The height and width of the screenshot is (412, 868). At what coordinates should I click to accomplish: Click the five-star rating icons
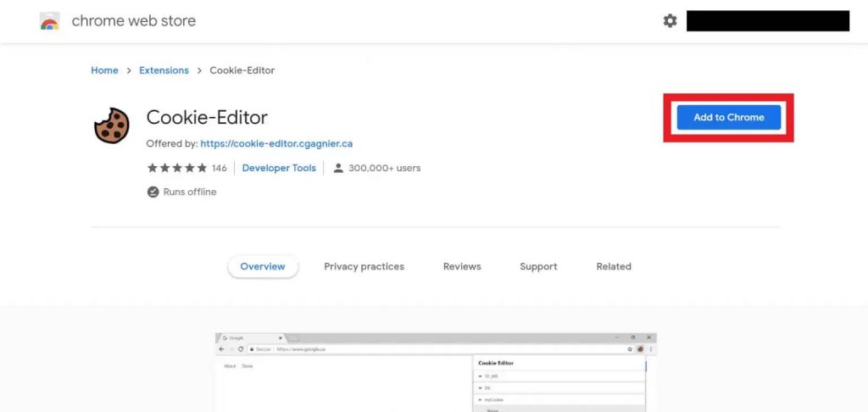pyautogui.click(x=177, y=168)
